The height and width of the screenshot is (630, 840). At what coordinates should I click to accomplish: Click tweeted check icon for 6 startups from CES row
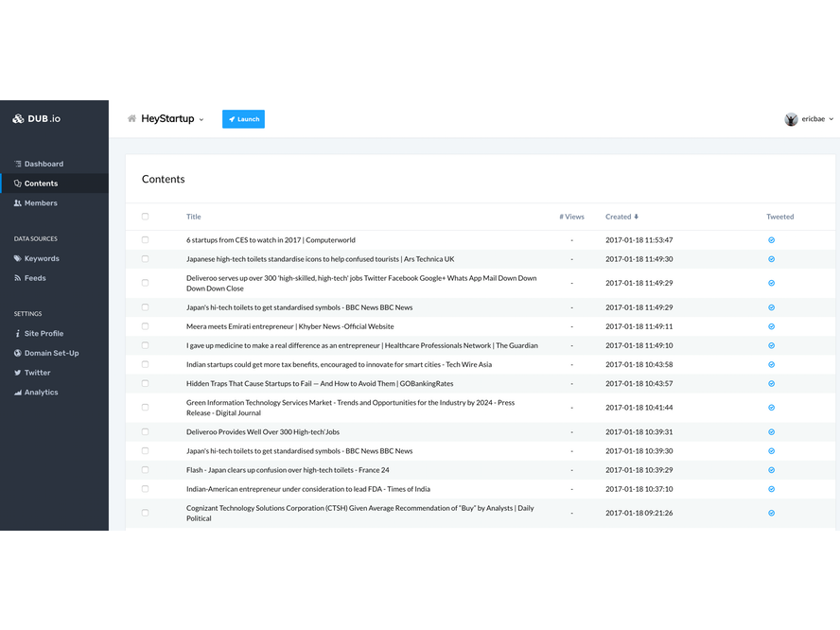coord(772,240)
